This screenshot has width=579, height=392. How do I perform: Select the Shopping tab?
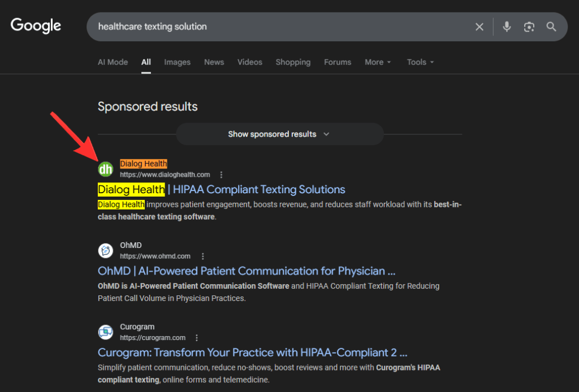pyautogui.click(x=293, y=62)
